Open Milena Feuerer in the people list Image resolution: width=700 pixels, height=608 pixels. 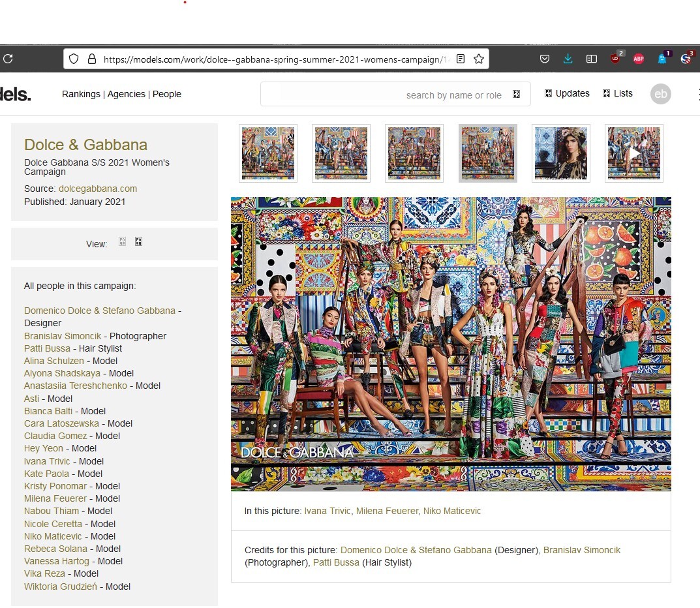tap(55, 498)
